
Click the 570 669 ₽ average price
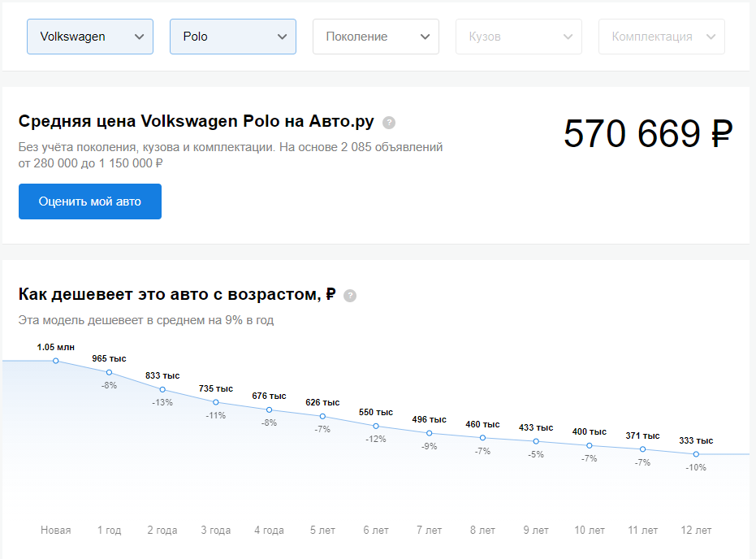click(x=648, y=133)
